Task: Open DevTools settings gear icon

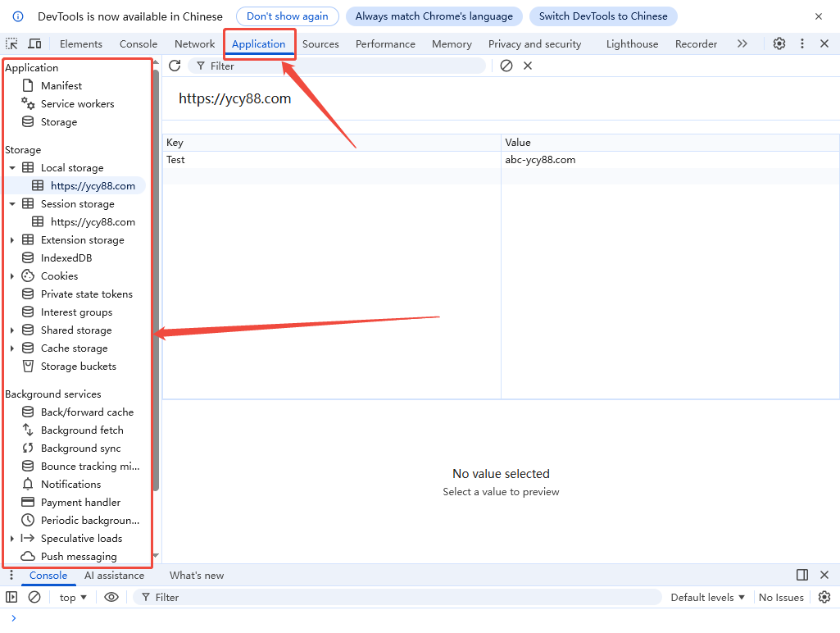Action: (779, 43)
